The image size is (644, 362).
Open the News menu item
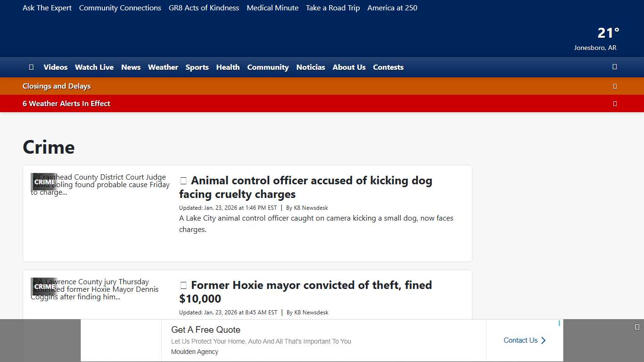131,67
